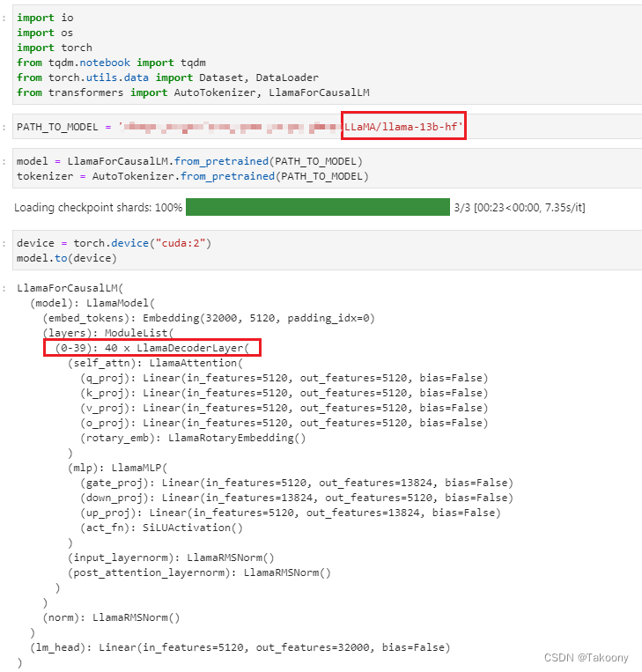Click the o_proj Linear layer line
This screenshot has height=672, width=642.
(x=284, y=423)
